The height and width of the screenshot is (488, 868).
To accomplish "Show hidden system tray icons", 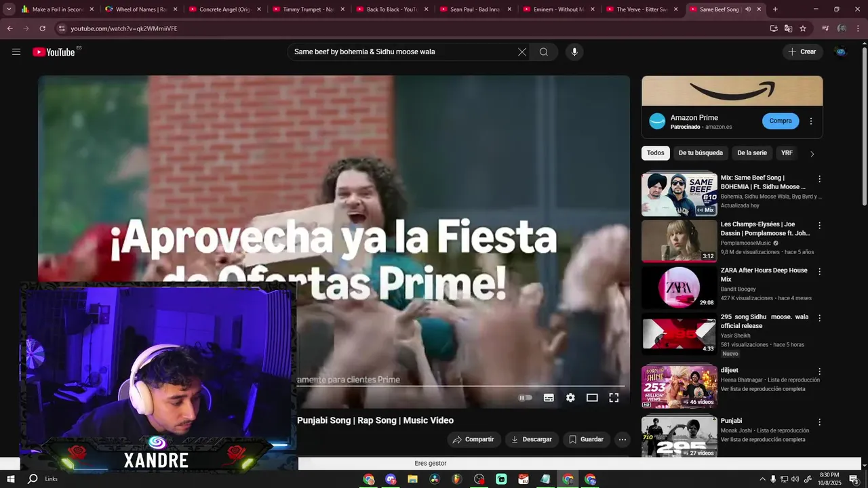I will [762, 479].
